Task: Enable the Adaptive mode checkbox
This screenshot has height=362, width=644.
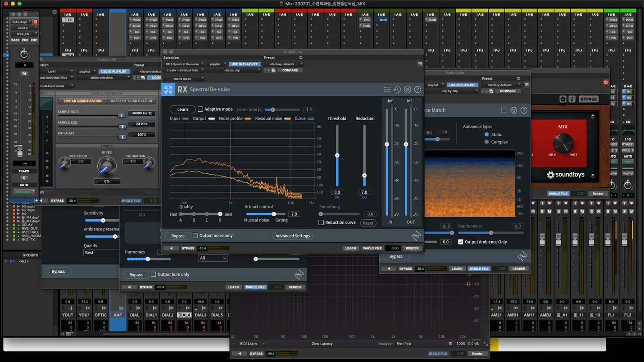Action: 200,109
